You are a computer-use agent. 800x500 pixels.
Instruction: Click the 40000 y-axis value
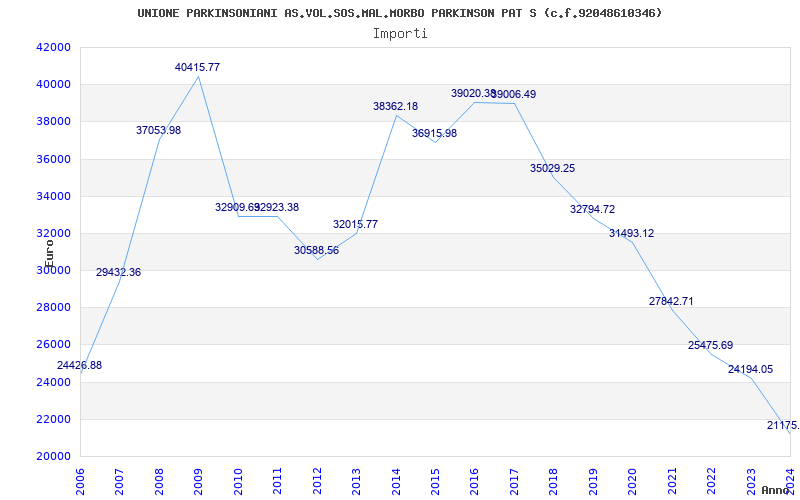(53, 85)
